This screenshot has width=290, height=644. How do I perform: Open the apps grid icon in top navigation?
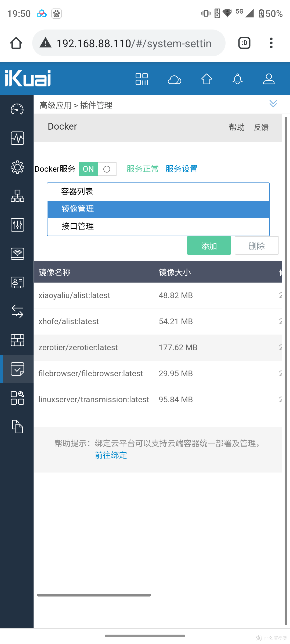click(x=142, y=79)
